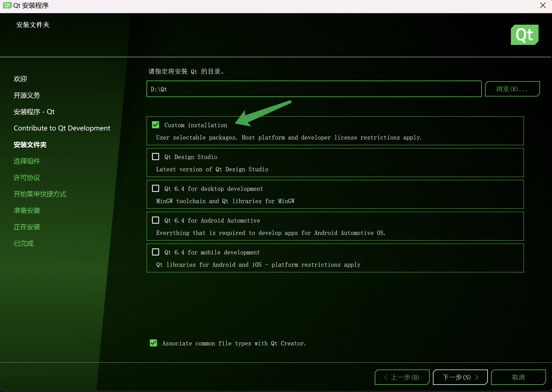552x392 pixels.
Task: Select 正在安装 step in sidebar
Action: click(27, 227)
